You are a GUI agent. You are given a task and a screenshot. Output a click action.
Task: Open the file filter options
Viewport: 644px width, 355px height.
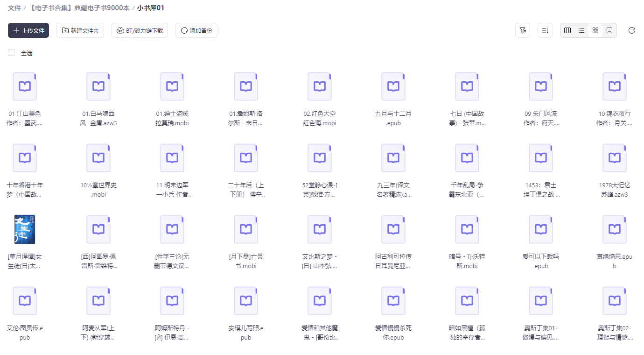tap(523, 30)
